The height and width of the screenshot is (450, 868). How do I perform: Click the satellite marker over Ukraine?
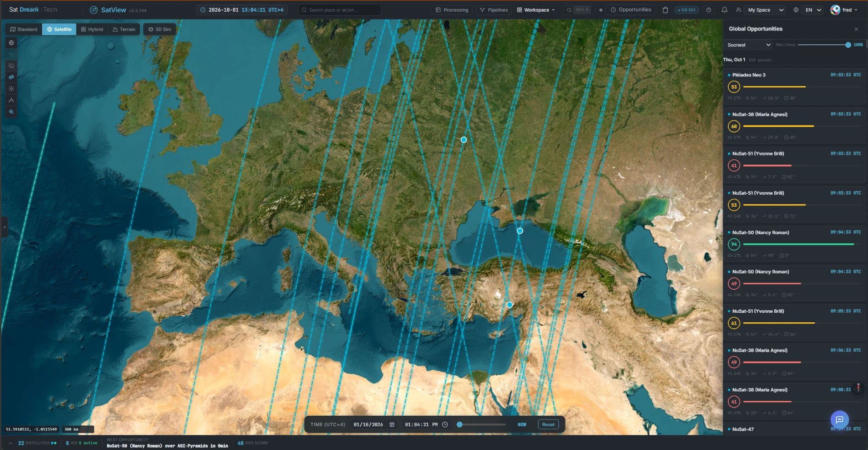click(464, 139)
